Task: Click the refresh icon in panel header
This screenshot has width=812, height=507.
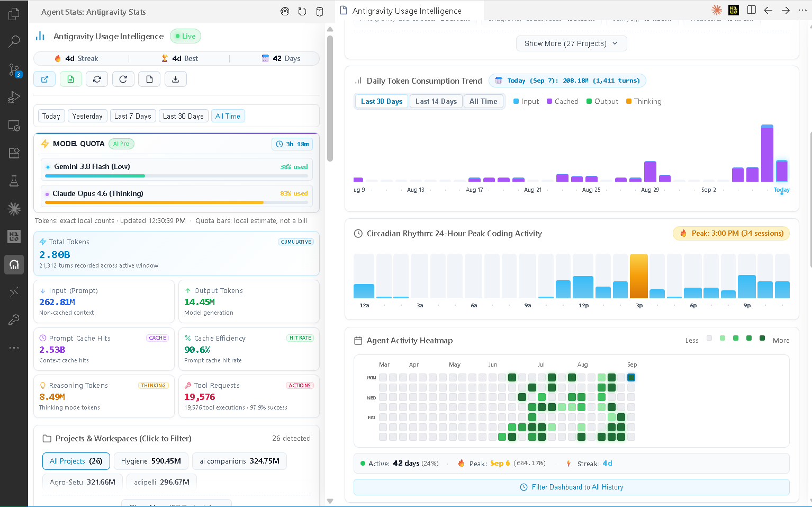Action: pyautogui.click(x=302, y=12)
